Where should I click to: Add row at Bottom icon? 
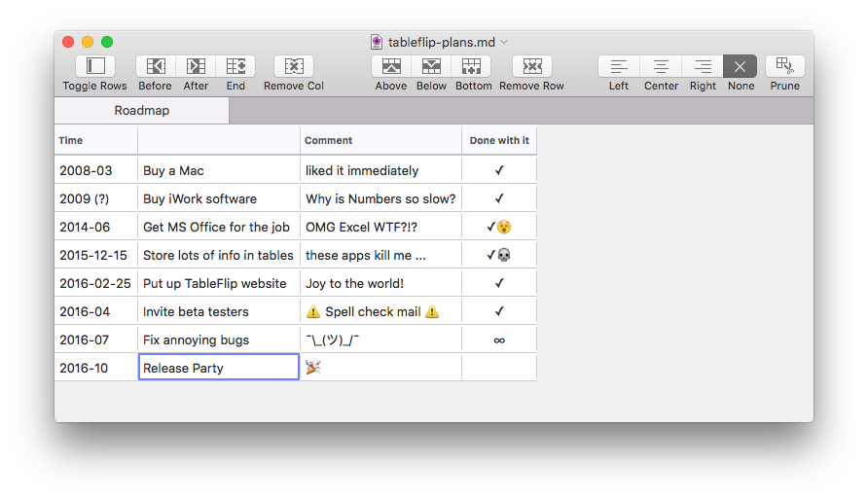click(x=472, y=66)
